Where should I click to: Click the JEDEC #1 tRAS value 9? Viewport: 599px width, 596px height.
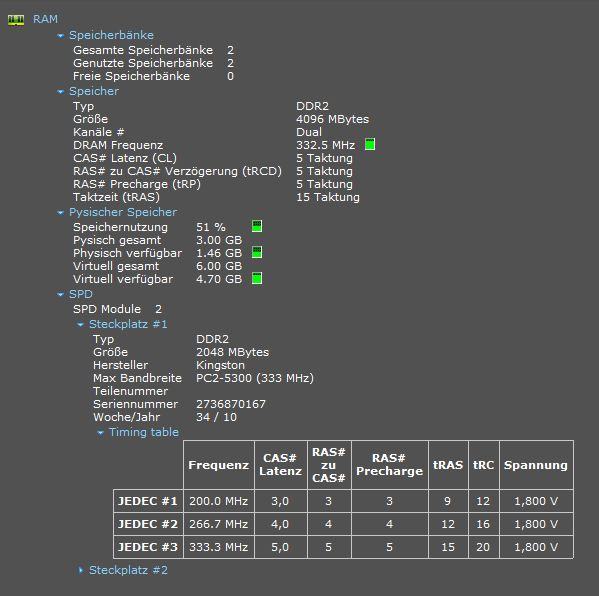pos(448,501)
